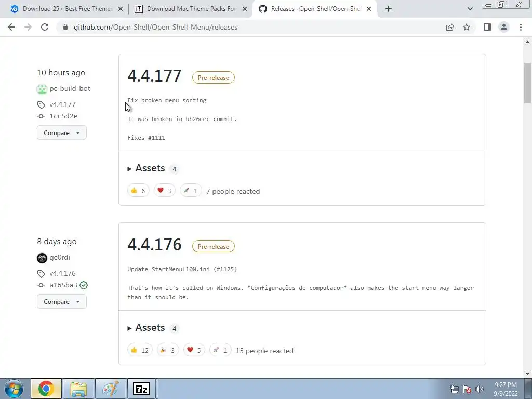
Task: Open commit a165ba3
Action: point(63,285)
